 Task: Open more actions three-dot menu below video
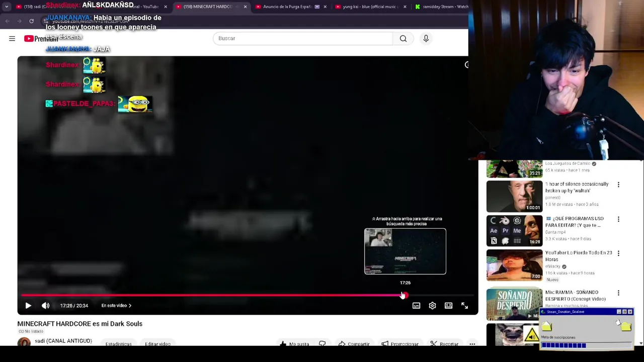pyautogui.click(x=472, y=344)
